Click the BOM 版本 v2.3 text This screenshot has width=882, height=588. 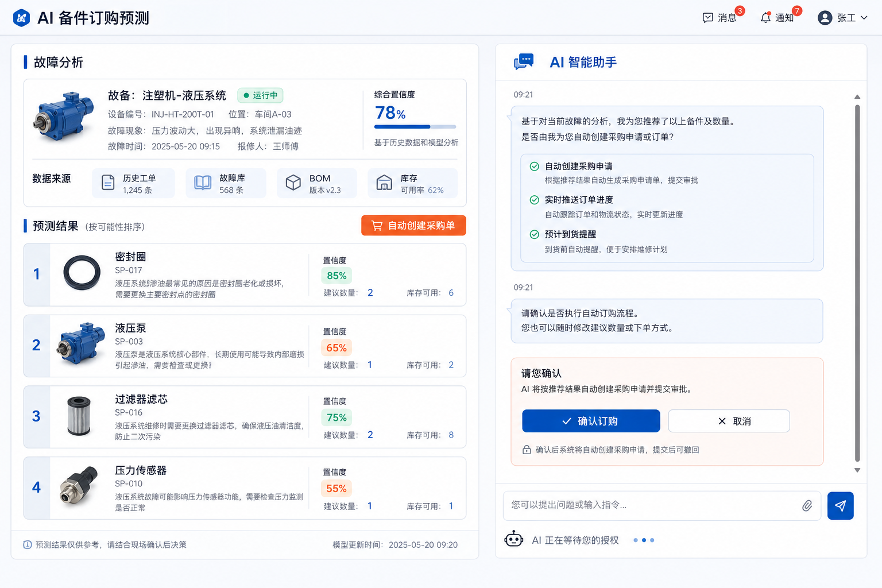325,190
